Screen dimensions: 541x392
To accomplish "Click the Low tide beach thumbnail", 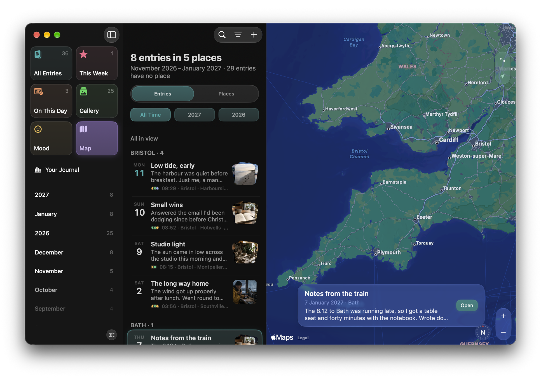I will tap(245, 174).
